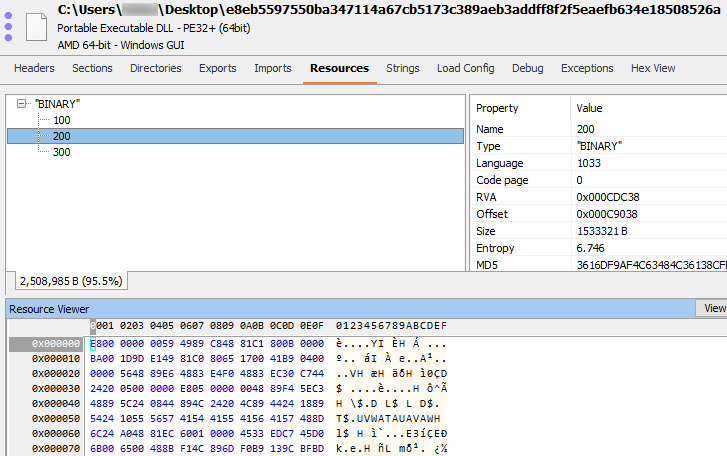727x456 pixels.
Task: Click the Value column header
Action: (x=591, y=108)
